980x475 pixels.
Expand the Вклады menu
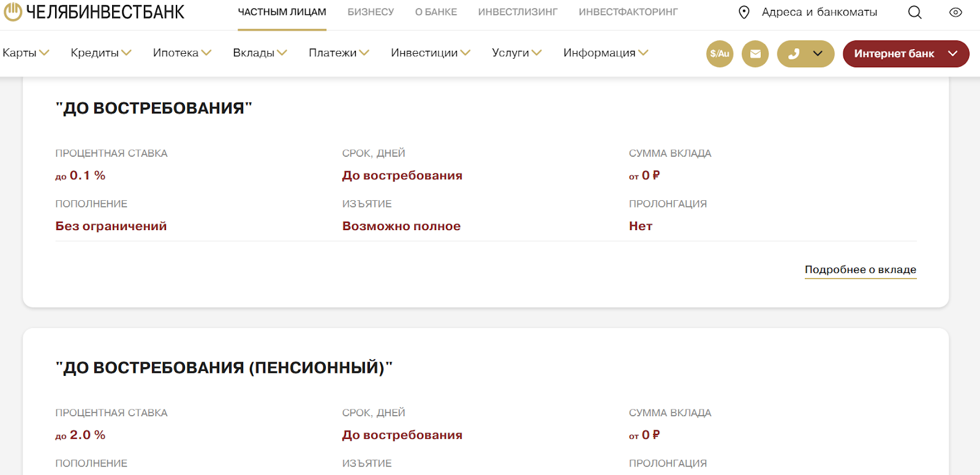point(260,53)
